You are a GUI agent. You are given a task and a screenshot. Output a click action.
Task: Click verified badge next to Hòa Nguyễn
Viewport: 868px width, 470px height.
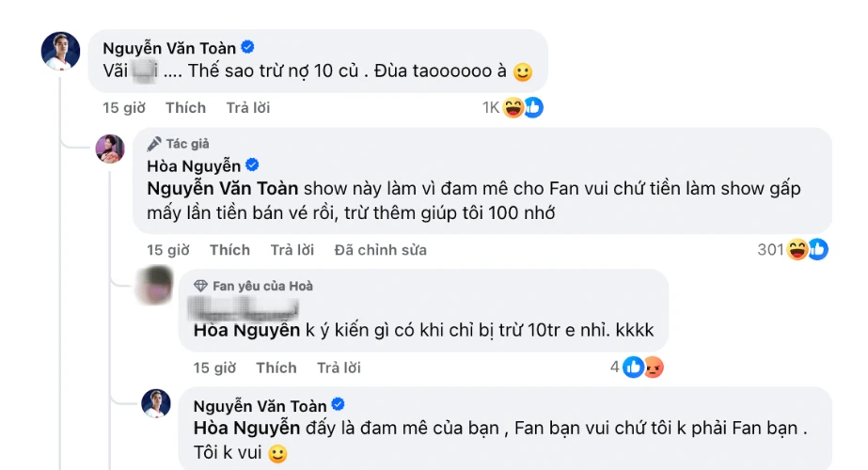coord(250,165)
